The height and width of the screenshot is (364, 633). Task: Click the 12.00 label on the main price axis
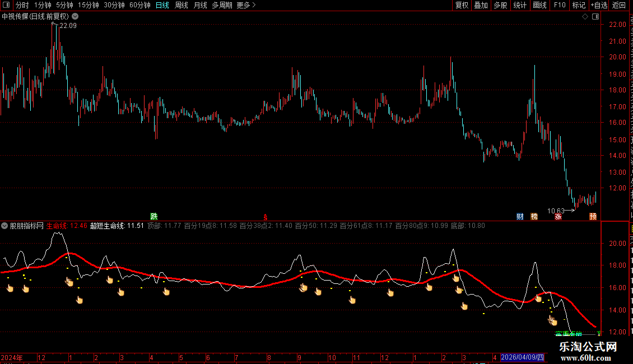tap(617, 188)
